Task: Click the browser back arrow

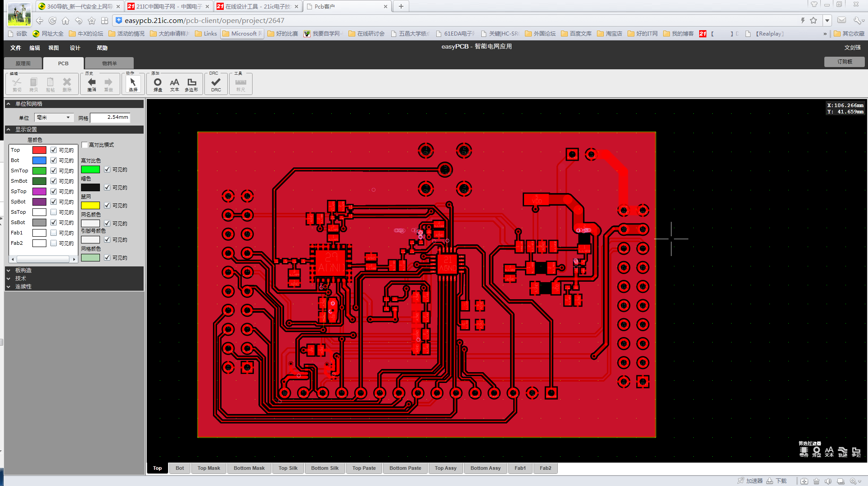Action: pyautogui.click(x=40, y=21)
